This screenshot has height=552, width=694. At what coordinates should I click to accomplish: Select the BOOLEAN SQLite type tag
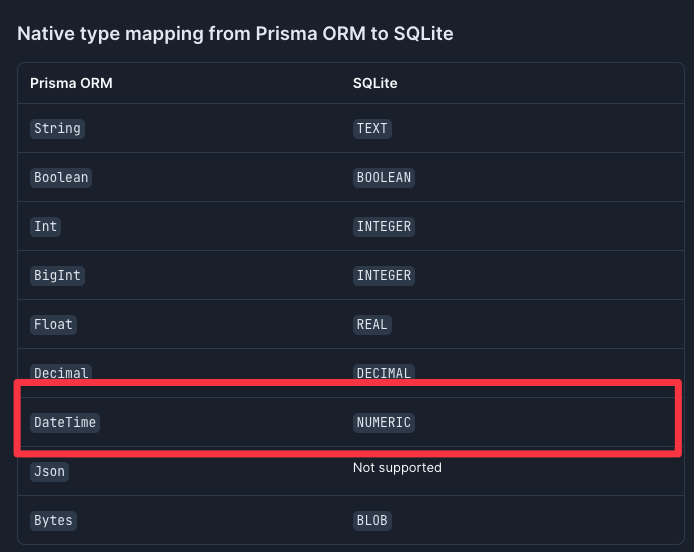click(x=384, y=178)
